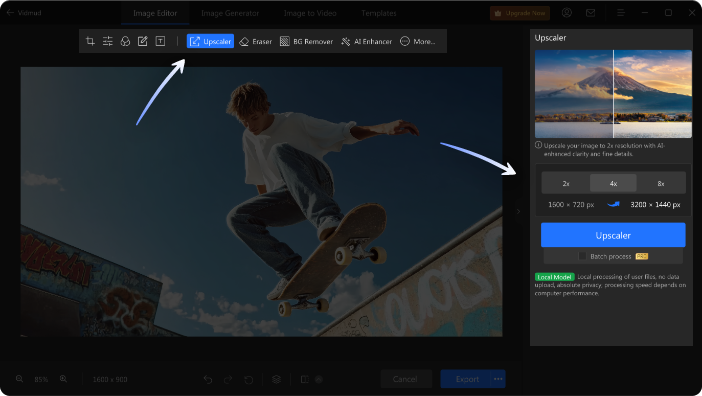Zoom out with the magnifier minus

click(19, 379)
